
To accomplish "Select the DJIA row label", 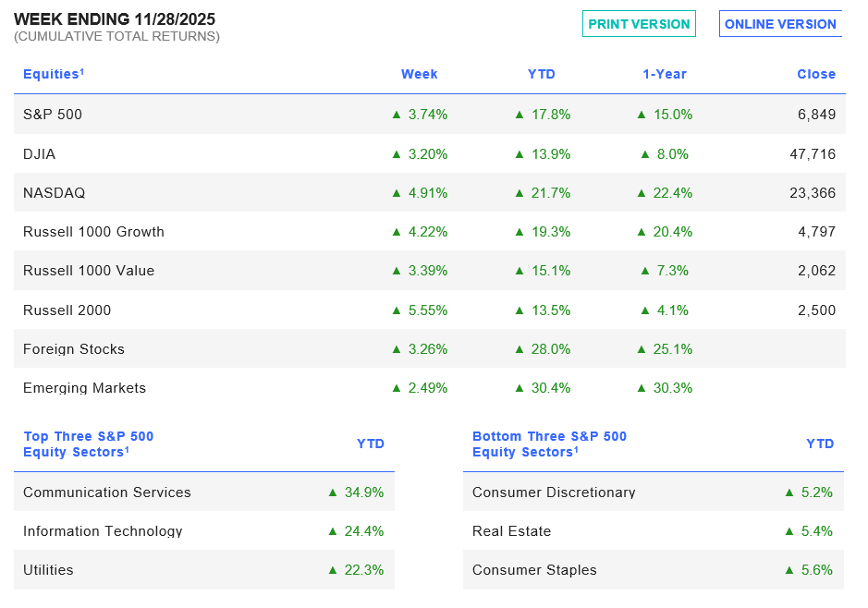I will (x=40, y=153).
